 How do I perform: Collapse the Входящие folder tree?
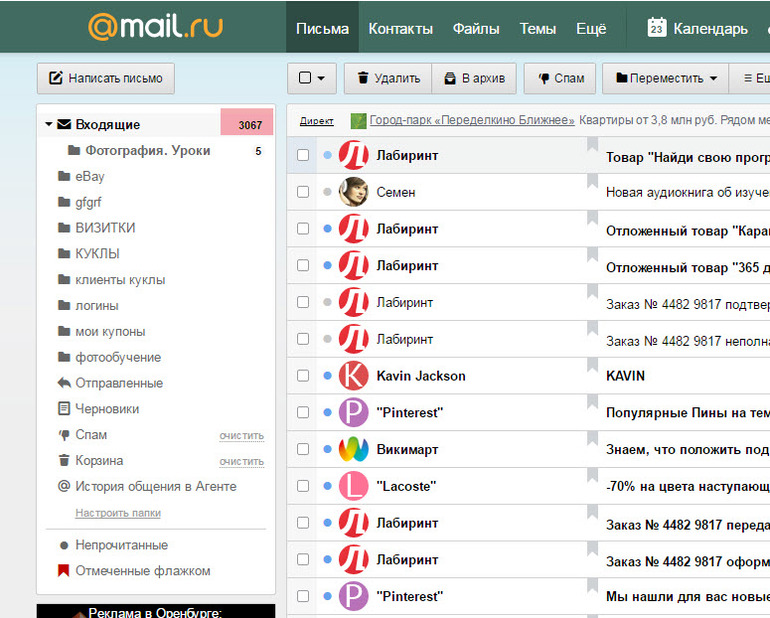point(49,124)
